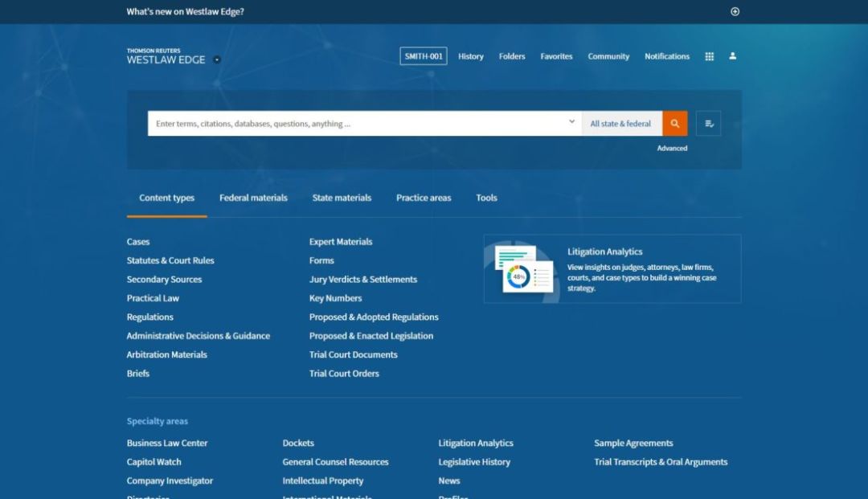Open the Litigation Analytics card title
The height and width of the screenshot is (499, 868).
click(x=605, y=252)
